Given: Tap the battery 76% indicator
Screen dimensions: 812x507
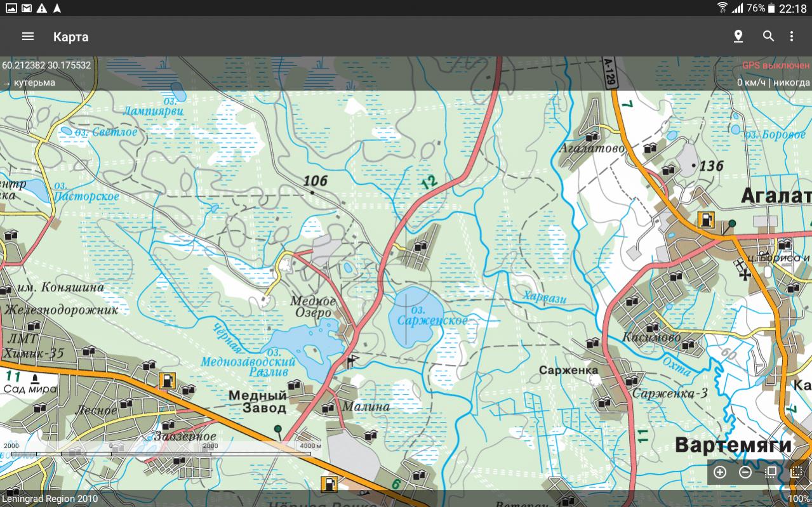Looking at the screenshot, I should [761, 8].
